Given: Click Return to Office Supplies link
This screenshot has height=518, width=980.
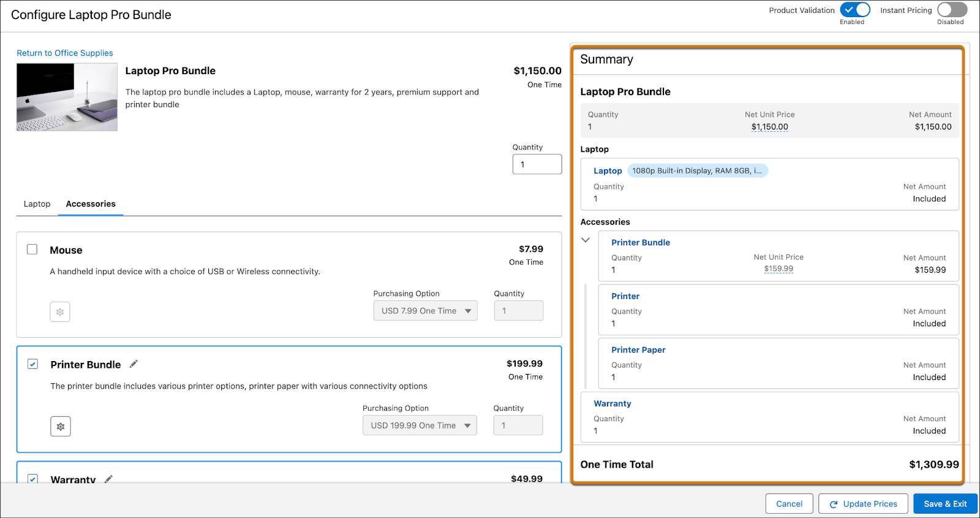Looking at the screenshot, I should (65, 53).
